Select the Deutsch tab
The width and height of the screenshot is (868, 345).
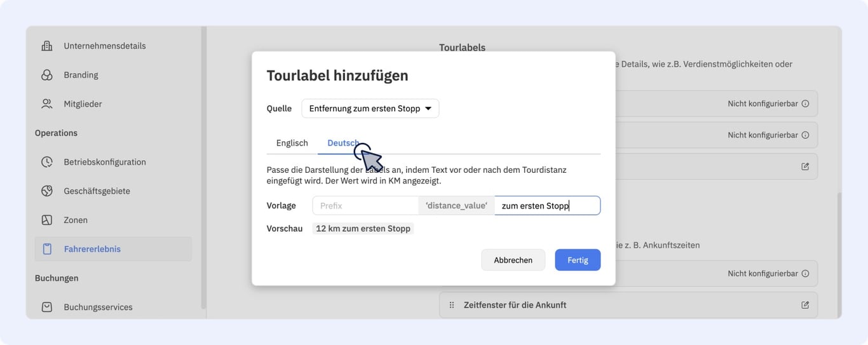coord(343,143)
